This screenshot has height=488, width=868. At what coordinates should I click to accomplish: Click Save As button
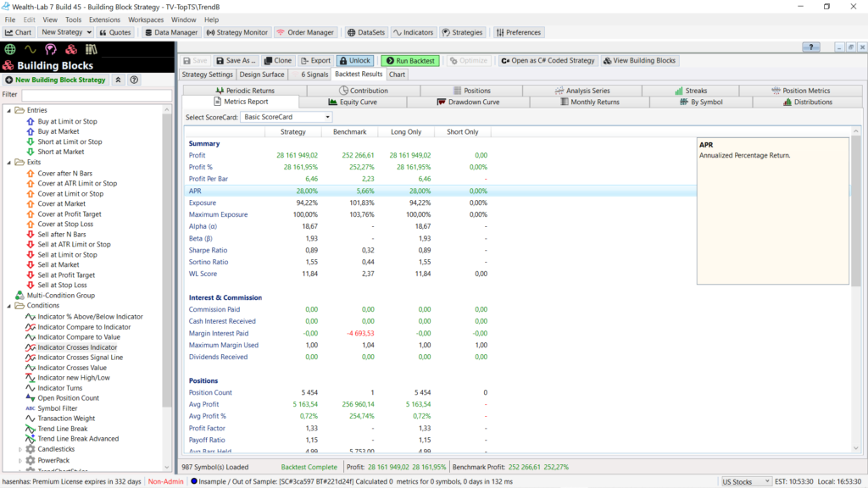236,60
